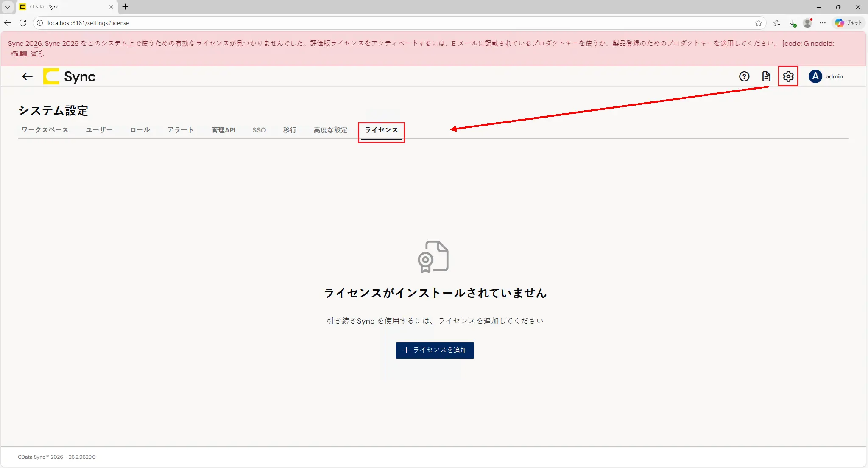The image size is (868, 468).
Task: Open the browser favorites list icon
Action: (776, 23)
